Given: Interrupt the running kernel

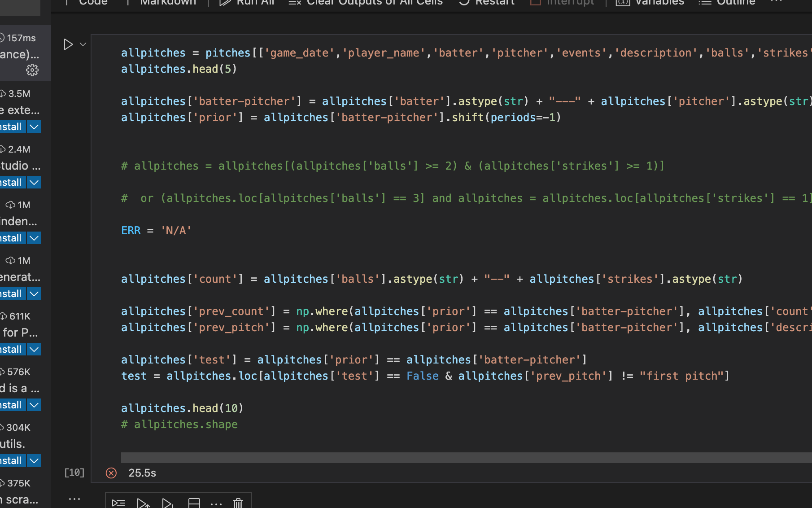Looking at the screenshot, I should (x=562, y=3).
